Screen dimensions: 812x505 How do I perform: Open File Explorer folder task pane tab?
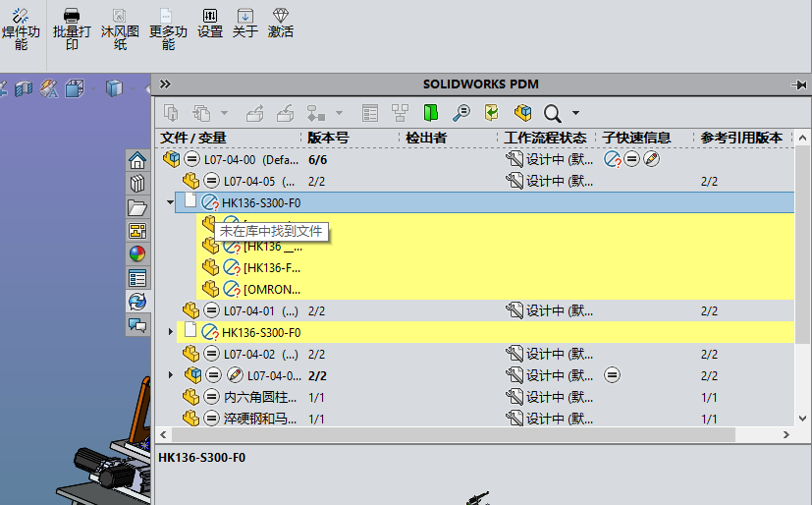point(137,207)
